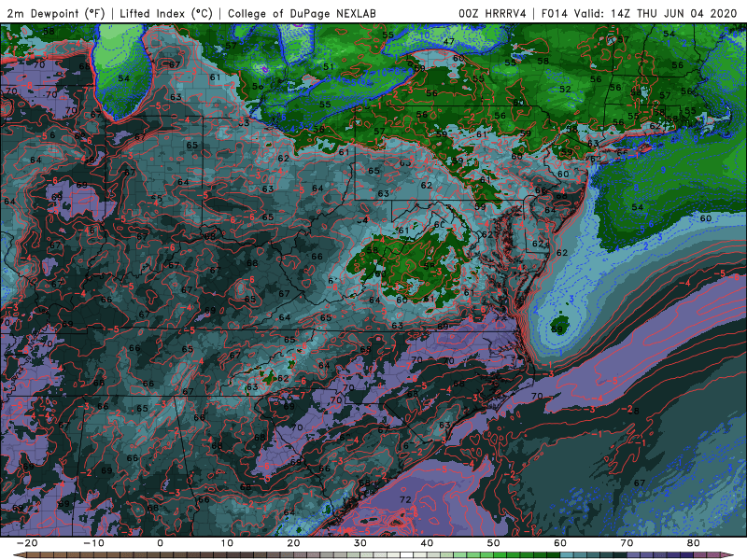Click the 51 dewpoint value on the map
The image size is (747, 560).
pos(329,66)
